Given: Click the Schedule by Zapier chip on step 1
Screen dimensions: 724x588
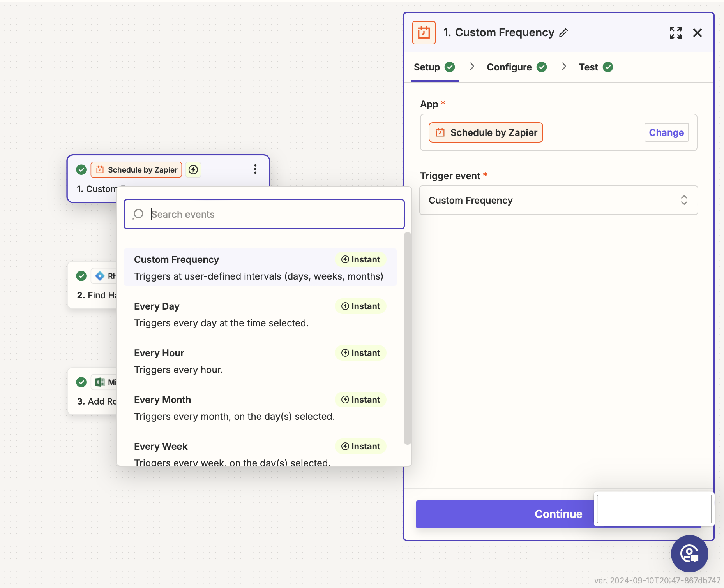Looking at the screenshot, I should click(136, 170).
